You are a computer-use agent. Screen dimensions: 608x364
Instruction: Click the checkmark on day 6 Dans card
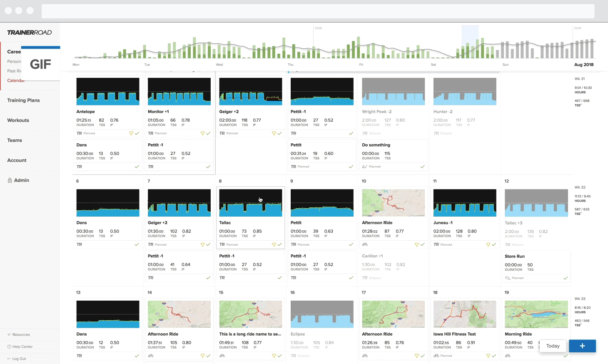(x=137, y=244)
